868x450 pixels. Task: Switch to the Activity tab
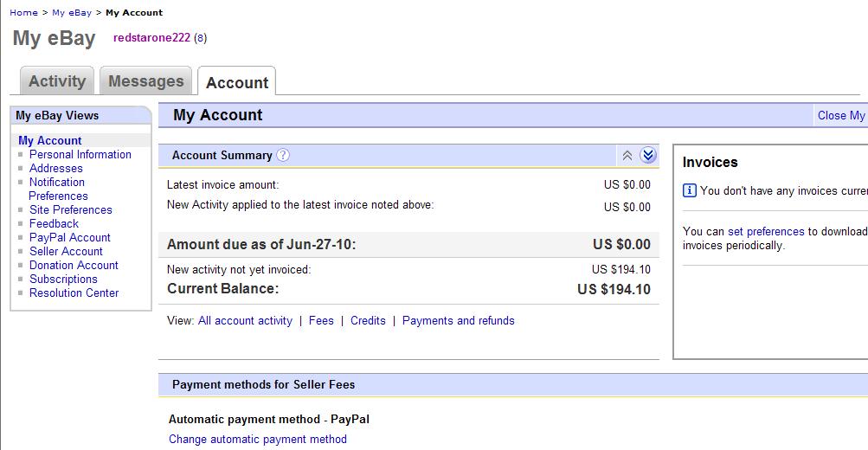coord(57,80)
